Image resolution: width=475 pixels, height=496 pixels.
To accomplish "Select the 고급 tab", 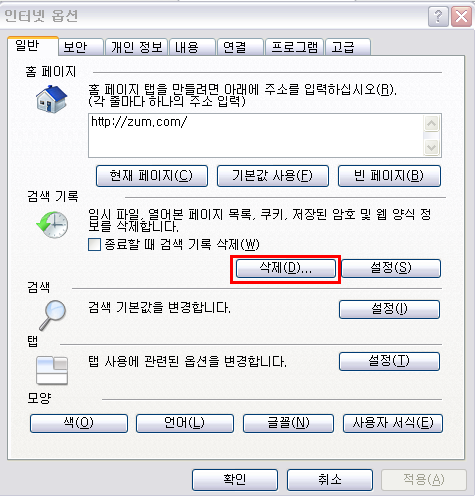I will (348, 47).
